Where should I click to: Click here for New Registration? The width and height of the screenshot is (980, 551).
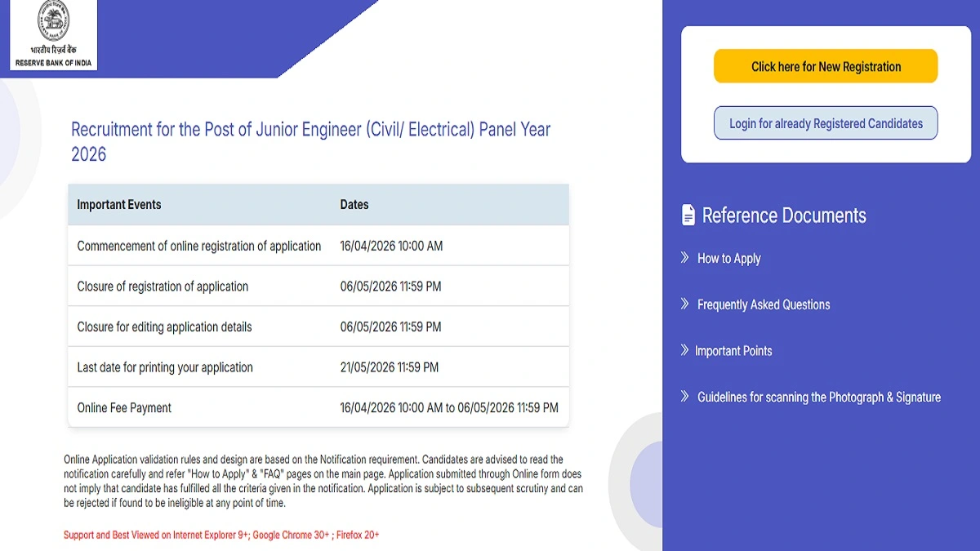click(825, 66)
